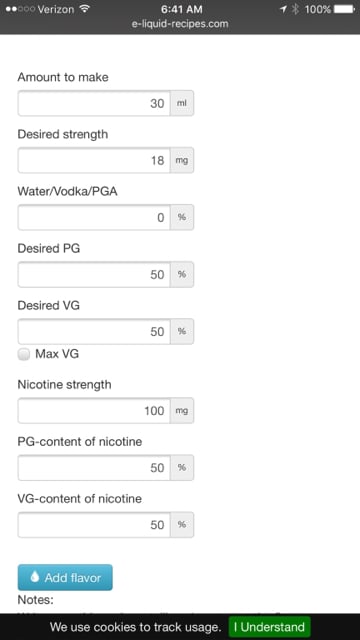Edit the Desired PG value
Image resolution: width=360 pixels, height=640 pixels.
coord(94,275)
